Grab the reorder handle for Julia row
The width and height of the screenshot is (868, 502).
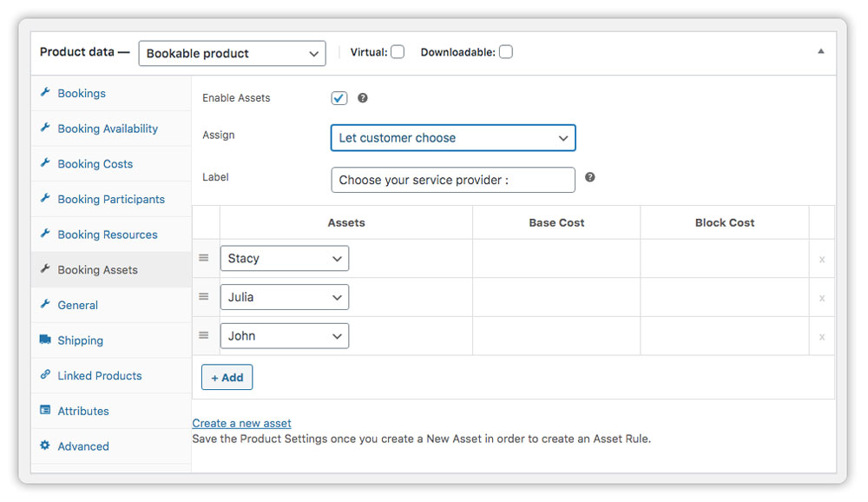click(x=204, y=296)
